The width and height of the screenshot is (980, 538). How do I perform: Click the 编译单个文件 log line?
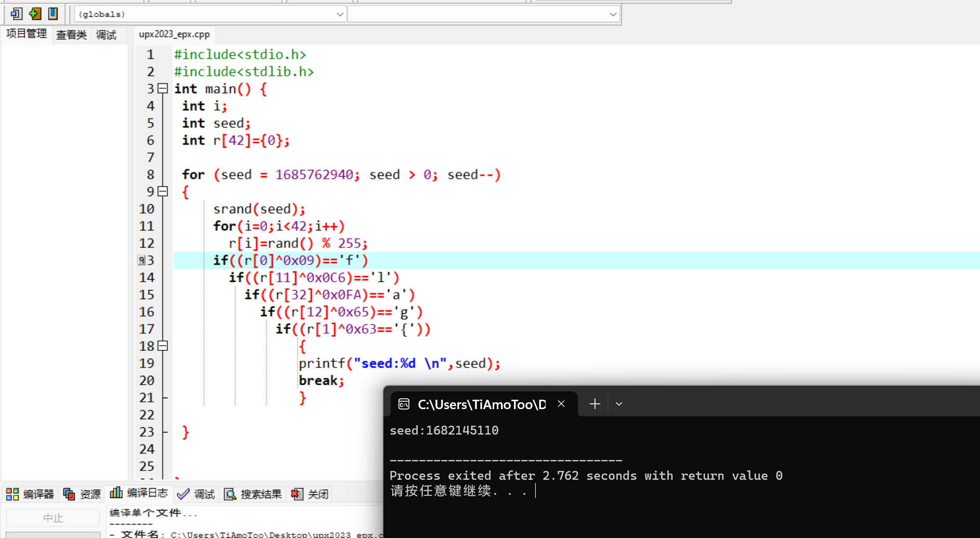point(153,513)
